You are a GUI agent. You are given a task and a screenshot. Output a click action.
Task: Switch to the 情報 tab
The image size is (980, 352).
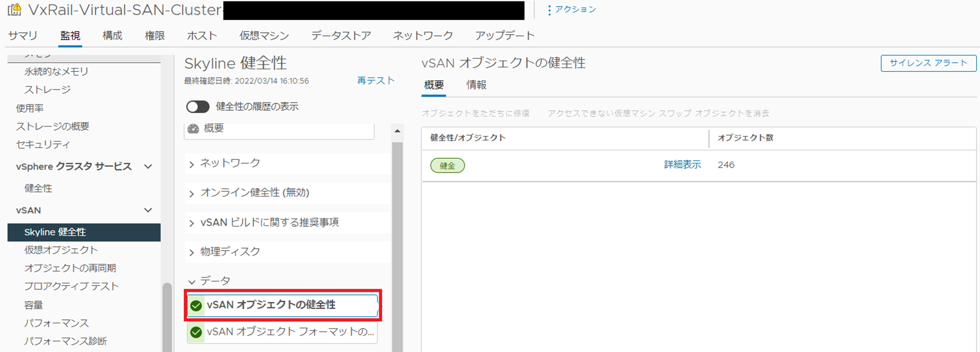click(476, 85)
